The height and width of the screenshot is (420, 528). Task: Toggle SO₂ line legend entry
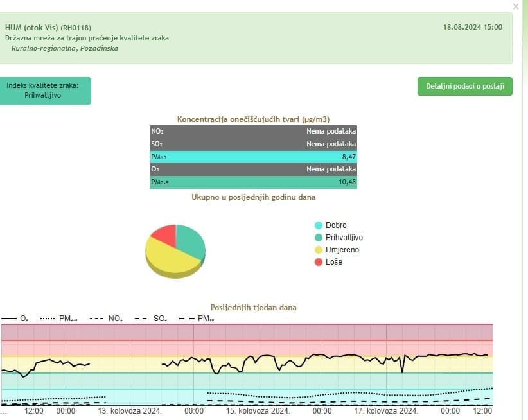point(150,319)
